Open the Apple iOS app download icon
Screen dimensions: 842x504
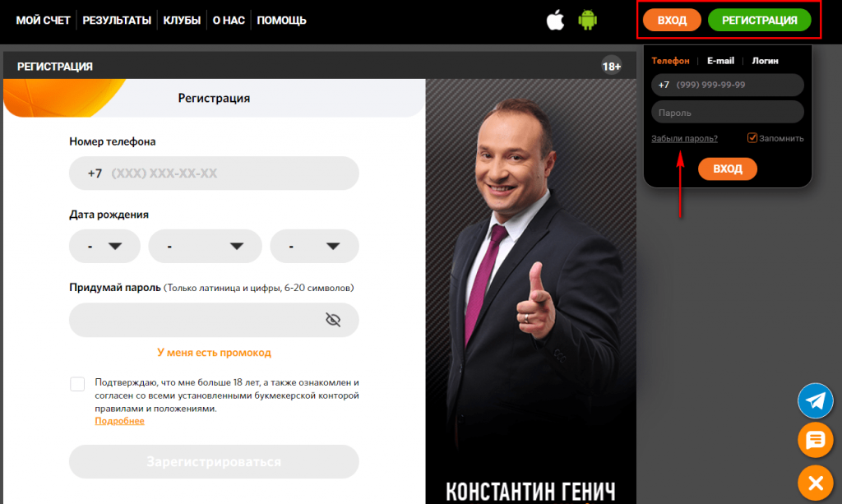pyautogui.click(x=555, y=21)
